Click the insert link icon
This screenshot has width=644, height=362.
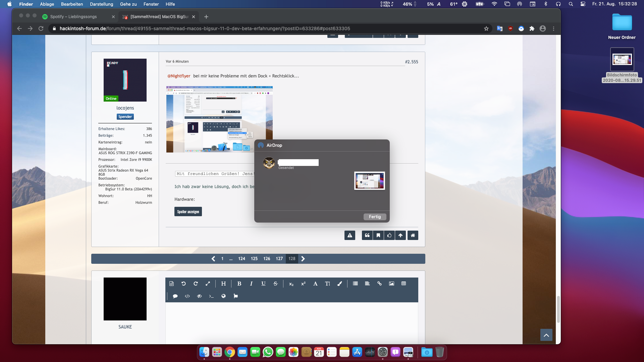(379, 284)
